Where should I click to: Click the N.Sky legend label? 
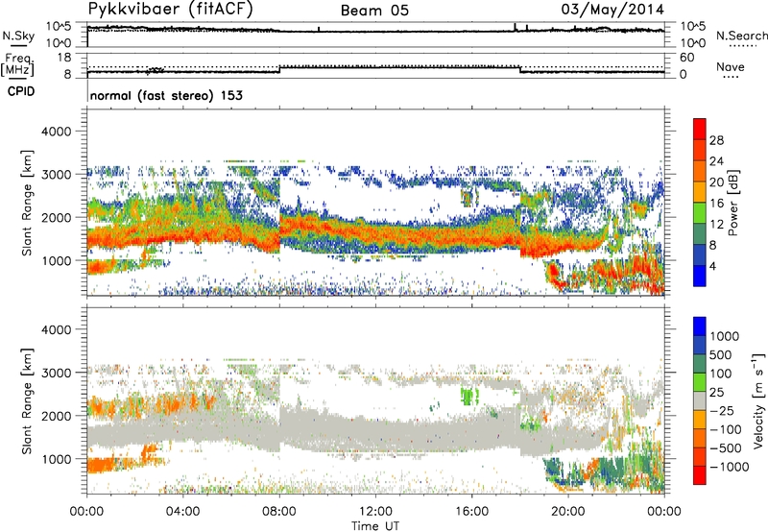(x=18, y=36)
